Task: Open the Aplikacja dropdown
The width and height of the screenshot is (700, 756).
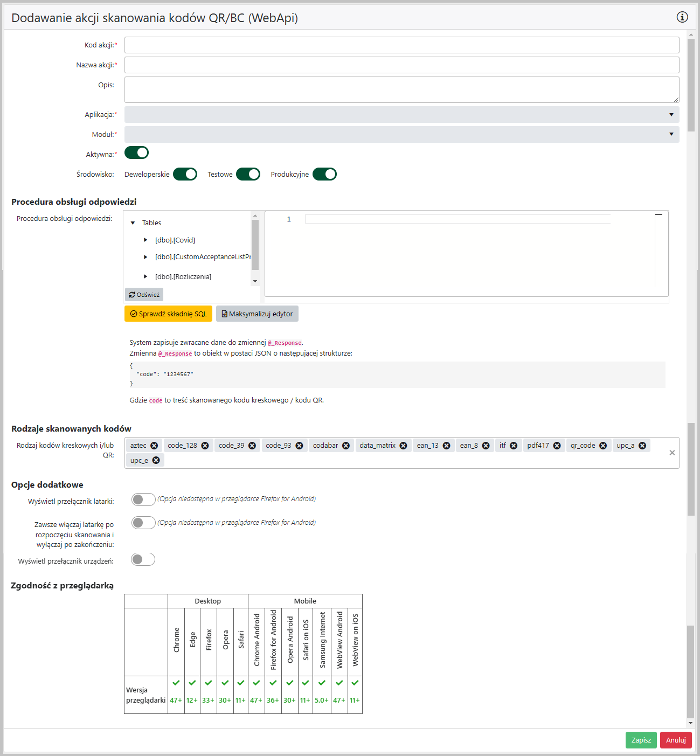Action: [401, 114]
